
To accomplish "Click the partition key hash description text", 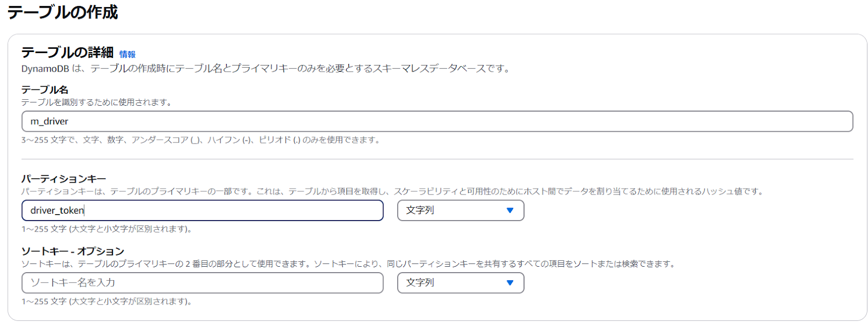I will [392, 191].
